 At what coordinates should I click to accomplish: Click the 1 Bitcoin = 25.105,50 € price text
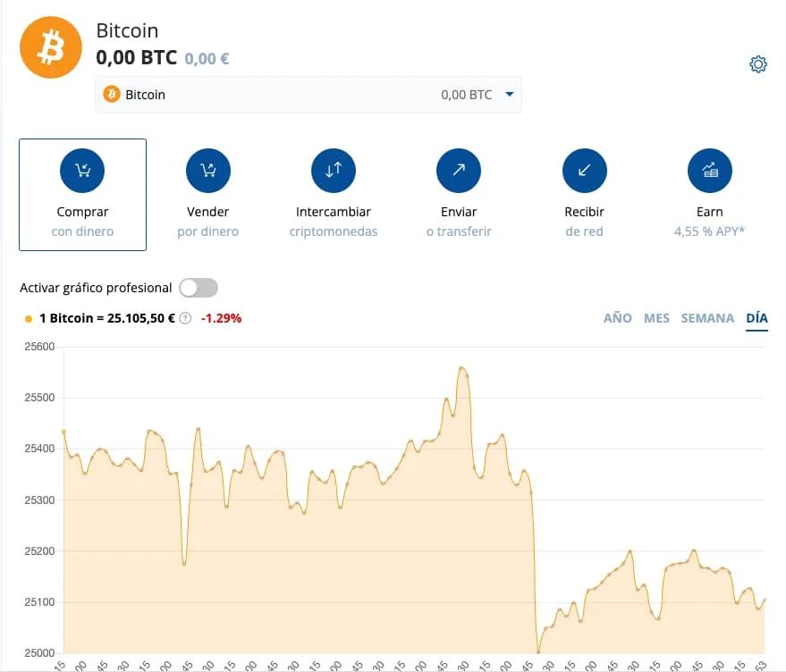[x=107, y=318]
